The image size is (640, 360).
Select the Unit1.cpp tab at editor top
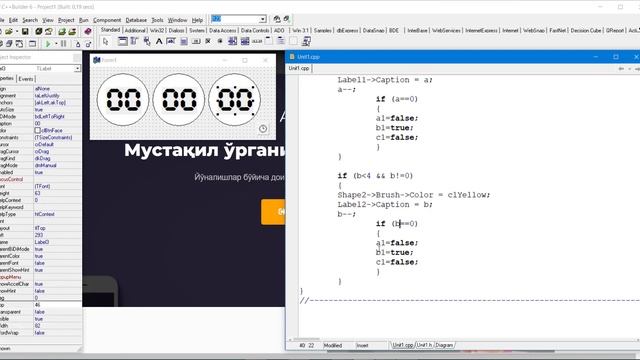tap(299, 68)
